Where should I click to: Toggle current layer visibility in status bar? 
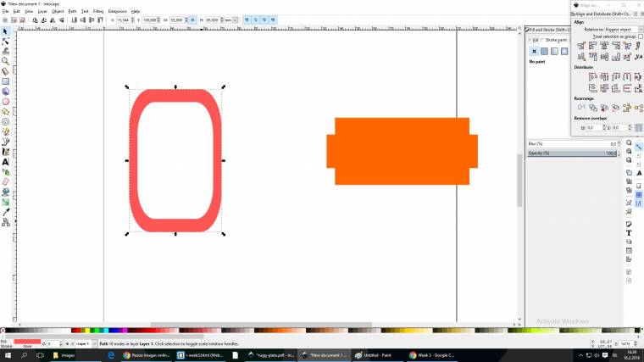click(67, 344)
